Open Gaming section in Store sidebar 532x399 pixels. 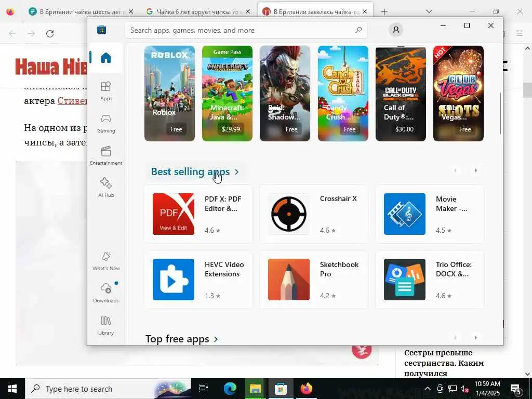coord(106,123)
